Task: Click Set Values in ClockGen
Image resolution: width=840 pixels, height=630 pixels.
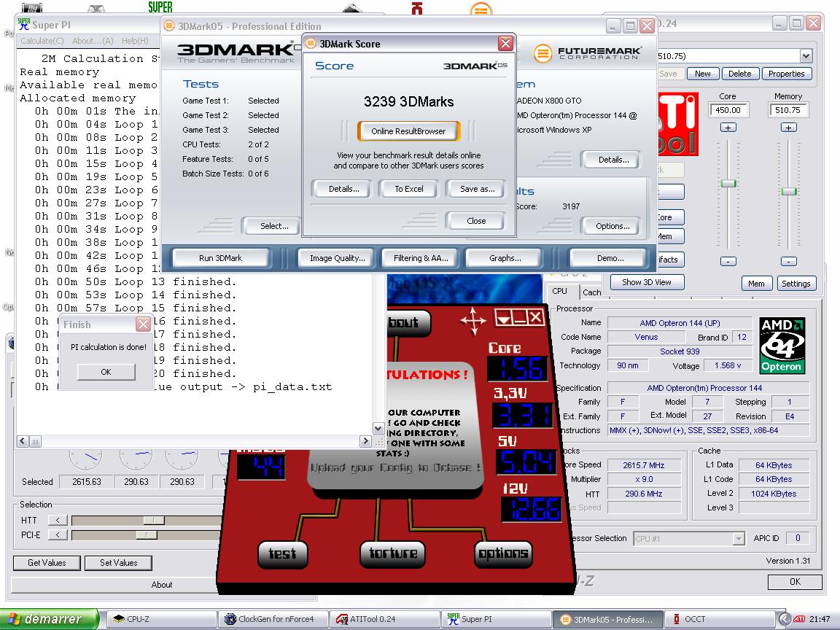Action: [x=118, y=563]
